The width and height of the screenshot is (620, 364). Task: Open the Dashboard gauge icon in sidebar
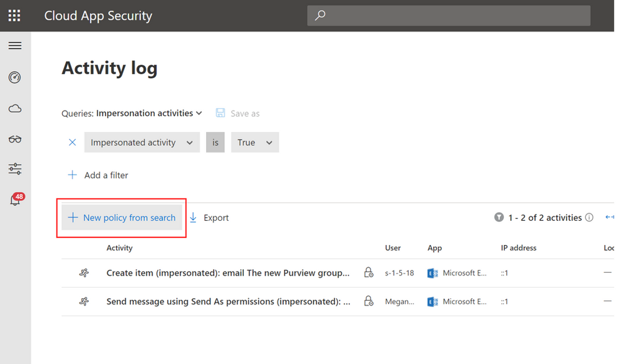coord(15,78)
